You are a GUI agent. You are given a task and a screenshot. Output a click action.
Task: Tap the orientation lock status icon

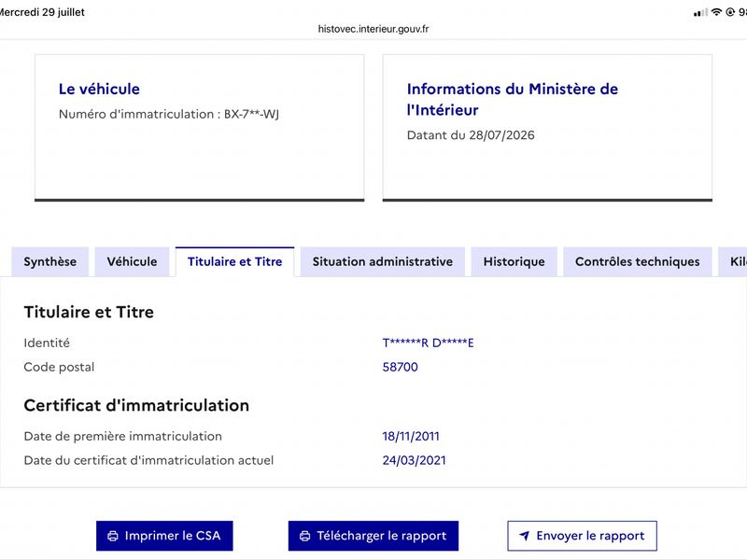(730, 12)
